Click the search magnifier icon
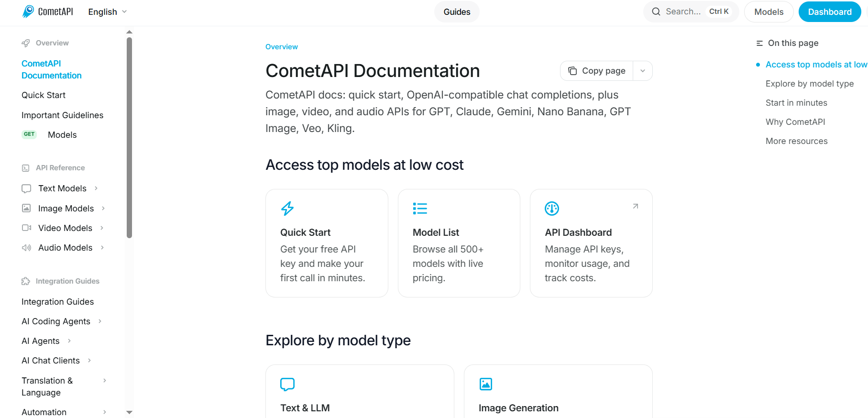This screenshot has width=868, height=418. 656,11
